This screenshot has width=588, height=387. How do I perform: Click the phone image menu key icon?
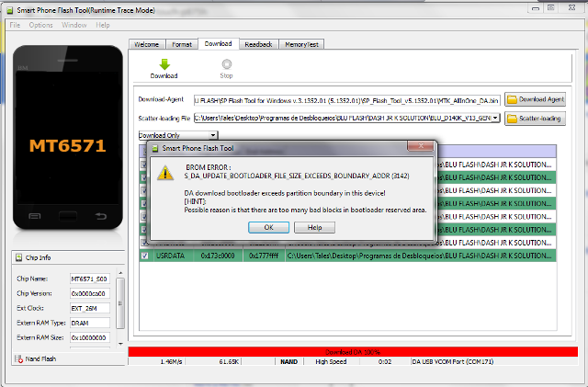pos(35,216)
